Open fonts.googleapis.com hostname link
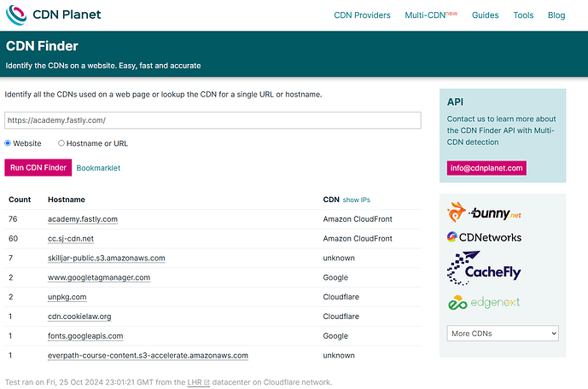This screenshot has height=389, width=588. coord(85,336)
